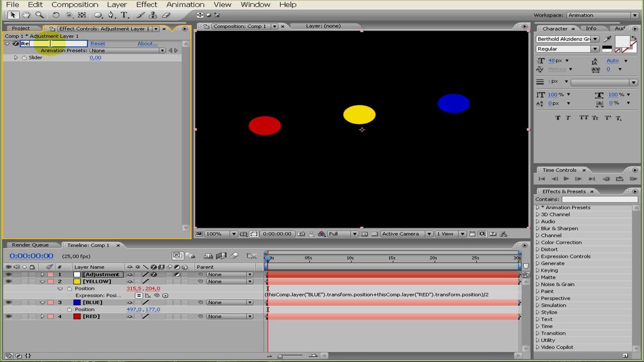Select the Ellipse mask tool

click(98, 15)
